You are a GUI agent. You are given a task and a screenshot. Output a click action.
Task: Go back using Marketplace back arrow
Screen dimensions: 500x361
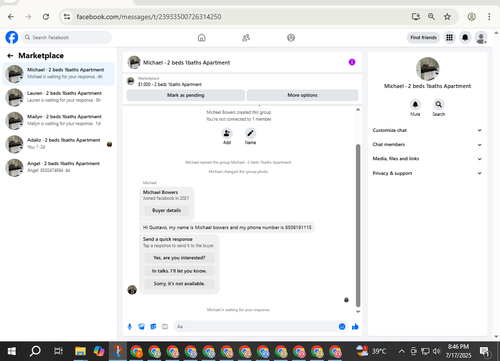10,56
